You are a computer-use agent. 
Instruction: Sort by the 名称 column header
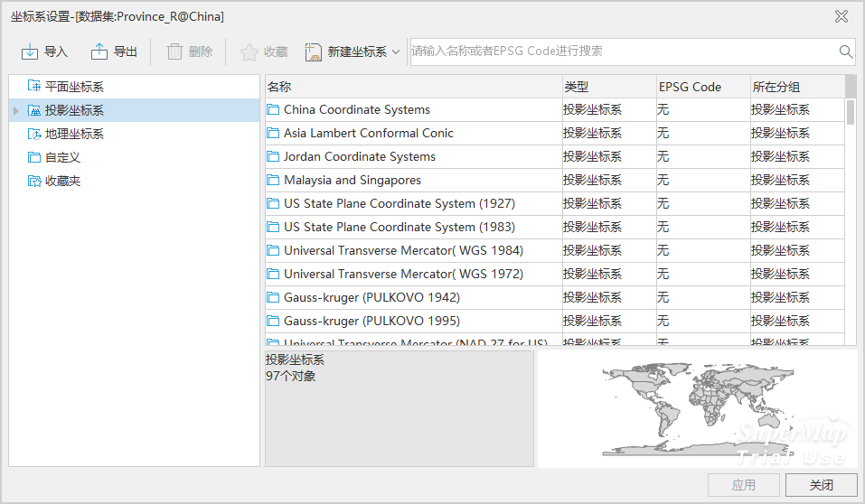pyautogui.click(x=412, y=87)
